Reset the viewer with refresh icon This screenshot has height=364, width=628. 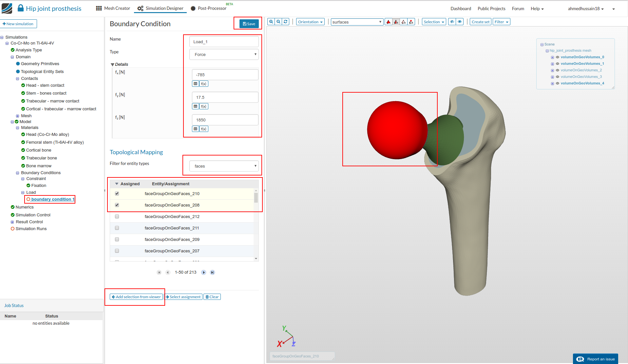click(286, 22)
